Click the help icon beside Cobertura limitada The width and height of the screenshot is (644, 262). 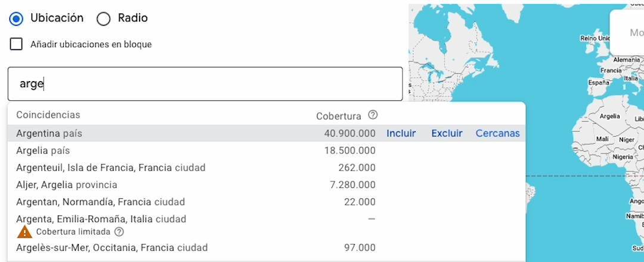(x=119, y=232)
